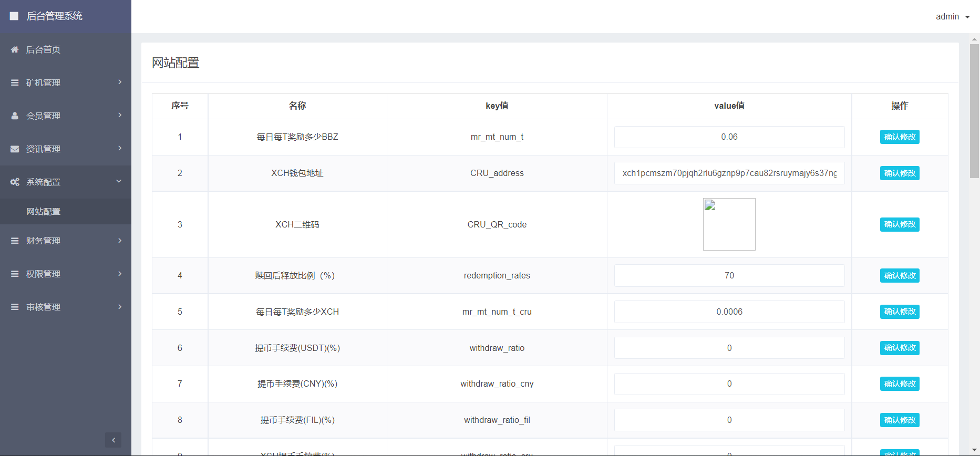Click the envelope icon beside 资讯管理

click(x=15, y=149)
